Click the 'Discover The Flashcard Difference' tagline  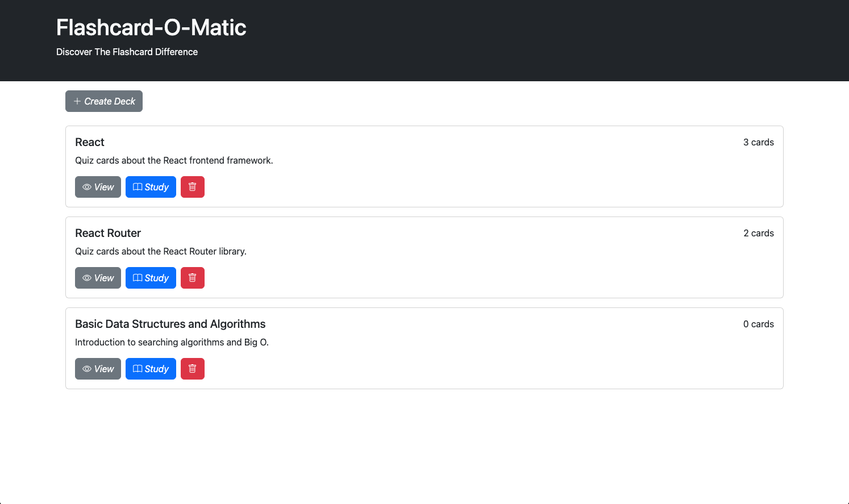(x=127, y=52)
